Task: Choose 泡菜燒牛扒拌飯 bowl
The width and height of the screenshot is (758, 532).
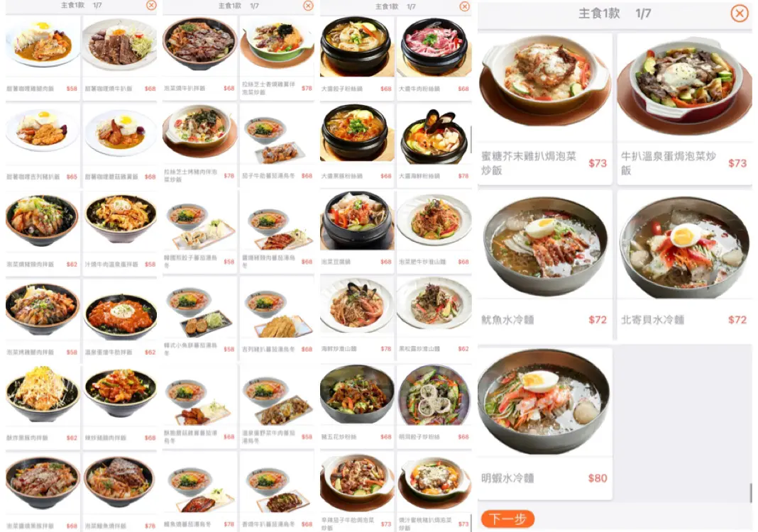Action: point(199,57)
